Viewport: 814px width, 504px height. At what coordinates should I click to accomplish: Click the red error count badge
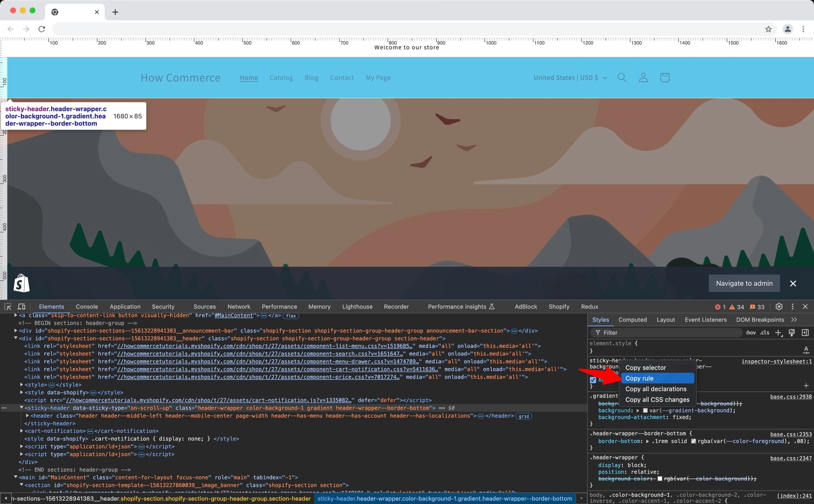[x=720, y=307]
